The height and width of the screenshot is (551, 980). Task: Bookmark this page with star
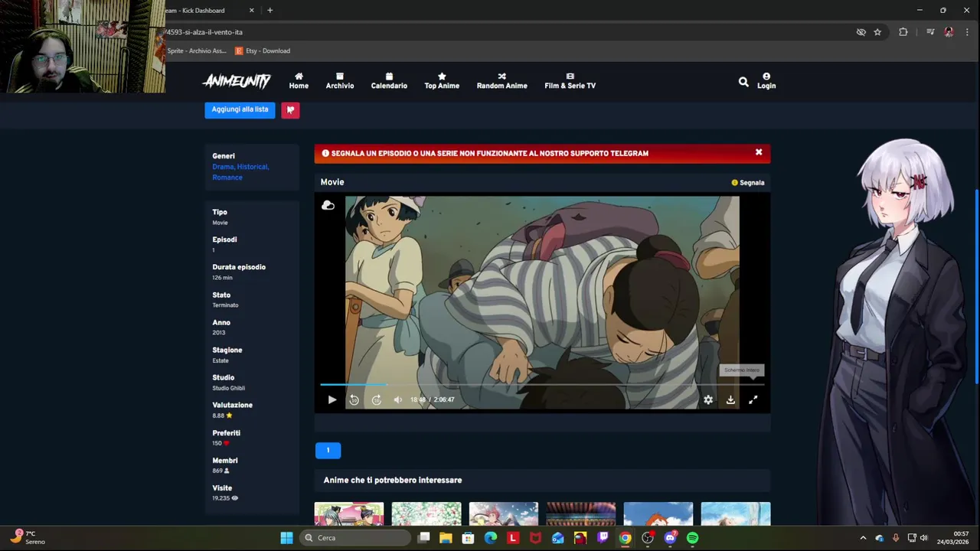[877, 32]
